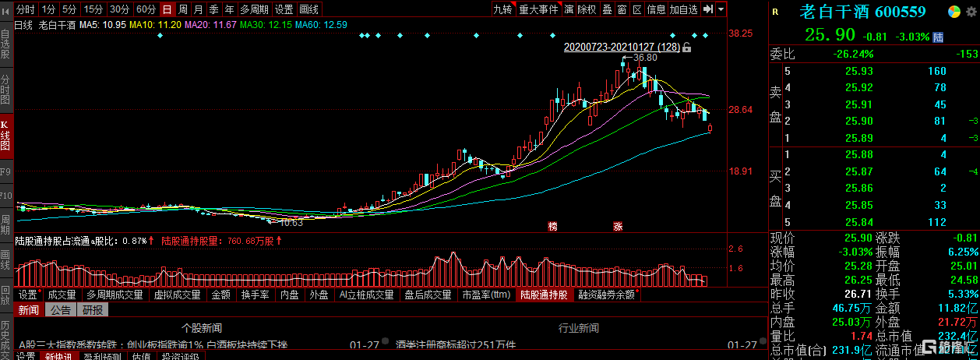Click the collapse-right-panel arrow icon

[x=707, y=9]
